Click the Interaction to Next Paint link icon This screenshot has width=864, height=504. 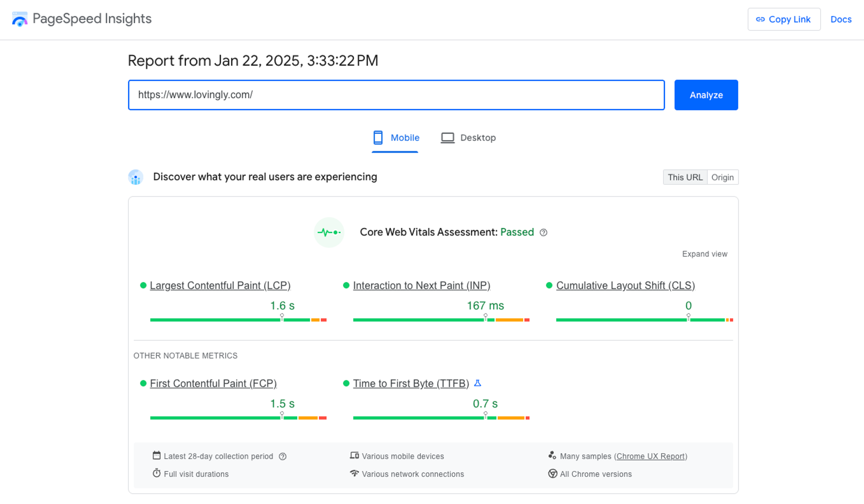pos(422,286)
